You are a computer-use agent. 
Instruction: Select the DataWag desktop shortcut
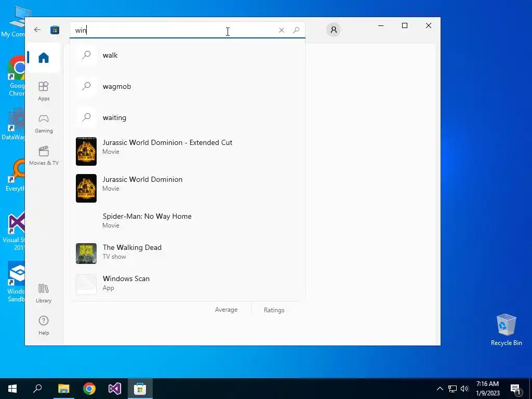[x=14, y=124]
